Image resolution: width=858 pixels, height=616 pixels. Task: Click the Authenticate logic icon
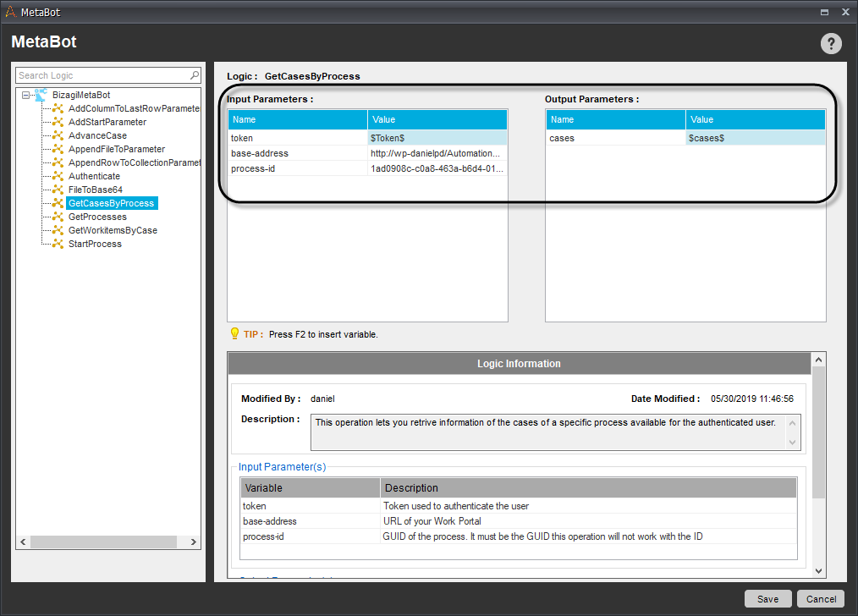[x=58, y=176]
